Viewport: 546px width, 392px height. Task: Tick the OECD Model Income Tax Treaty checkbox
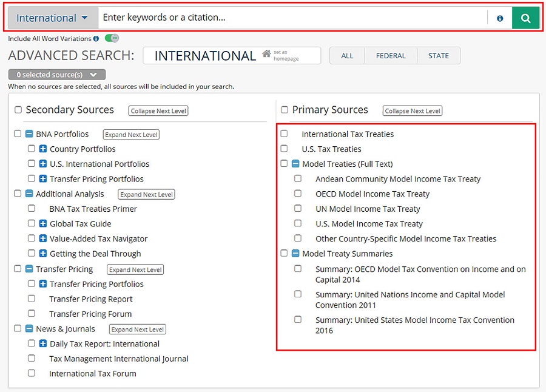[298, 194]
